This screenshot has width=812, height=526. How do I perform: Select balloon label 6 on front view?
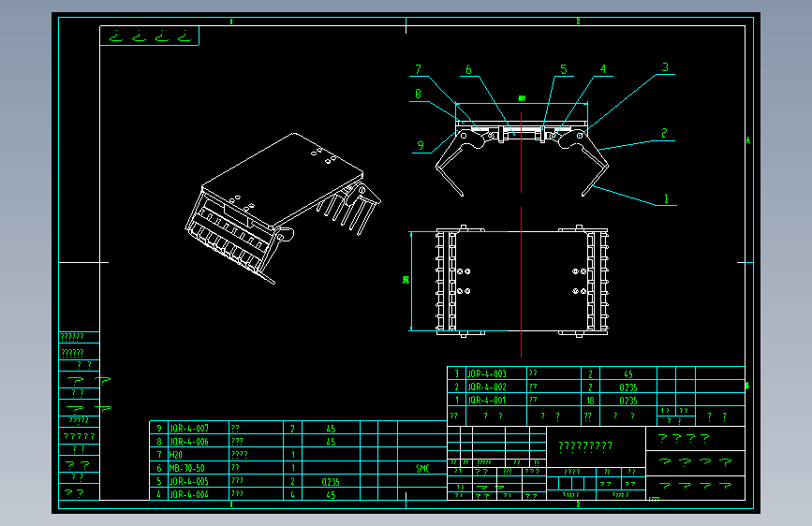point(468,69)
